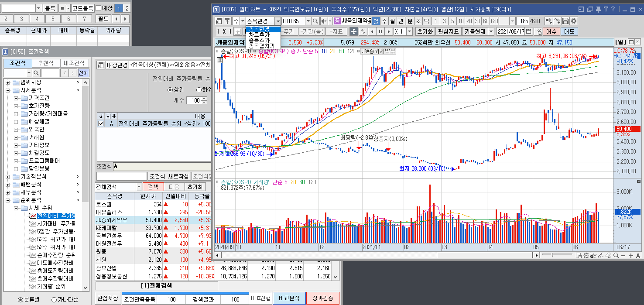The height and width of the screenshot is (305, 644).
Task: Click the red 매수 buy button
Action: (x=552, y=31)
